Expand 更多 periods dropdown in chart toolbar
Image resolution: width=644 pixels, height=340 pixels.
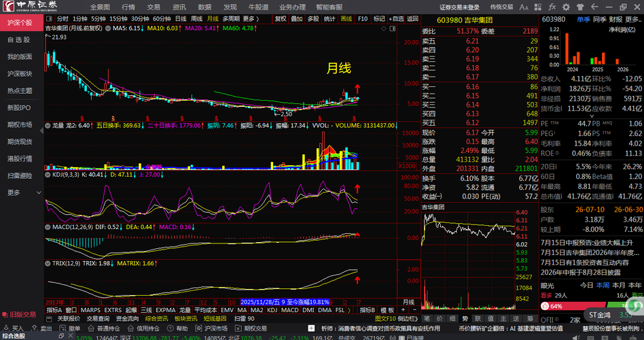[x=251, y=19]
